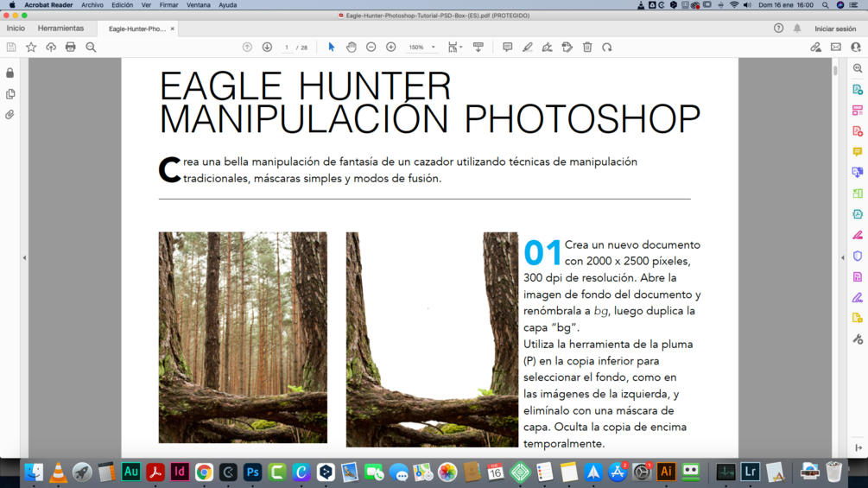868x488 pixels.
Task: Open the Edición menu
Action: tap(123, 5)
